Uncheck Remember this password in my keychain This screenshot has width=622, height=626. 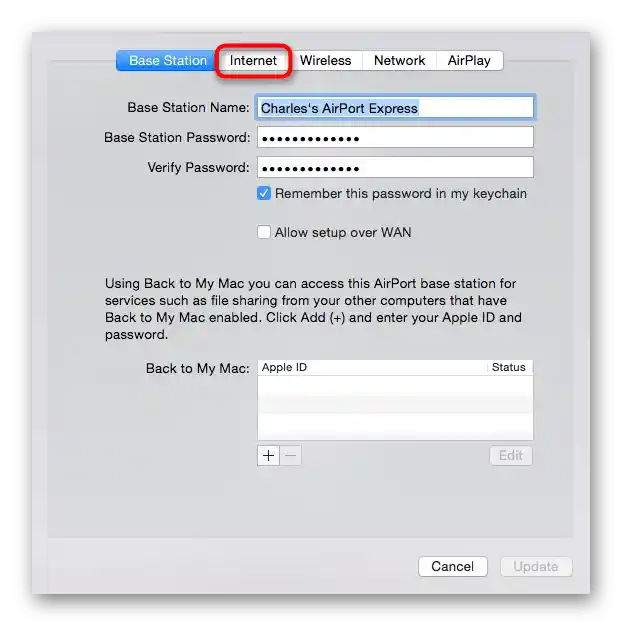263,194
